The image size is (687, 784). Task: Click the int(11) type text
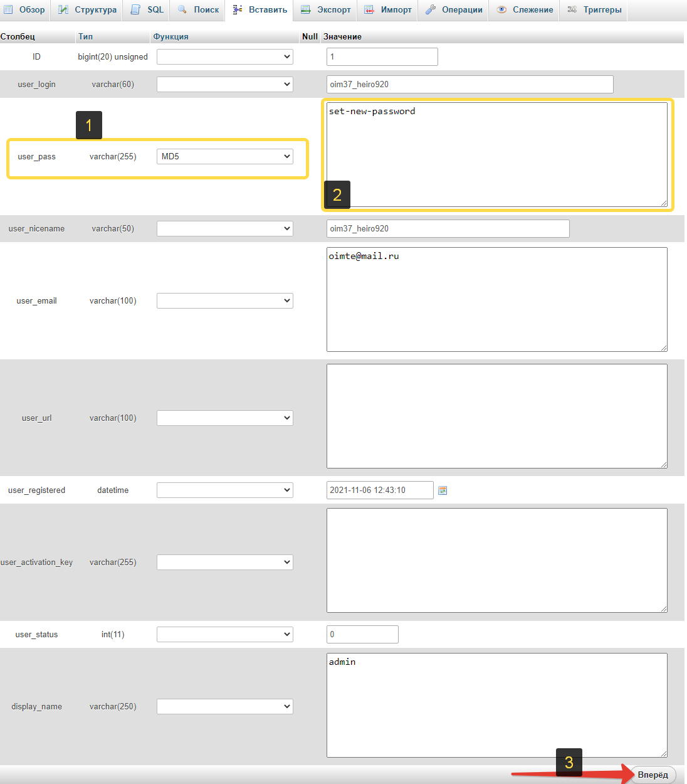coord(113,634)
